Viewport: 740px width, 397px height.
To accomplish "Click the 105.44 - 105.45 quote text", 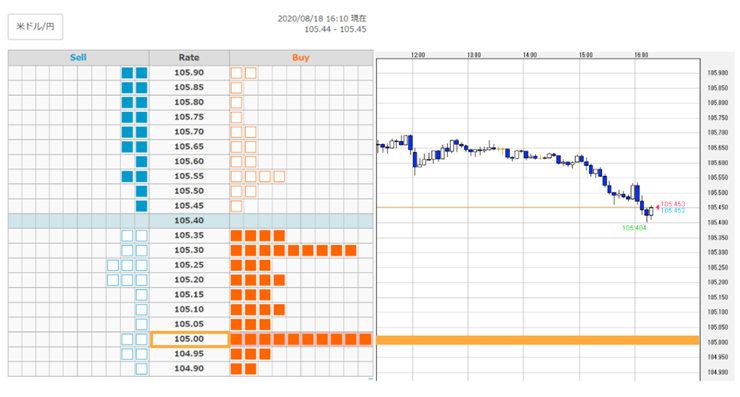I will 336,29.
